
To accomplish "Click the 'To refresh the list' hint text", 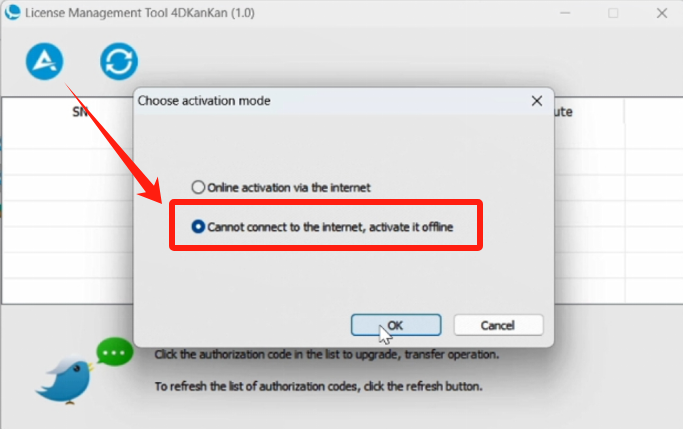I will (318, 386).
